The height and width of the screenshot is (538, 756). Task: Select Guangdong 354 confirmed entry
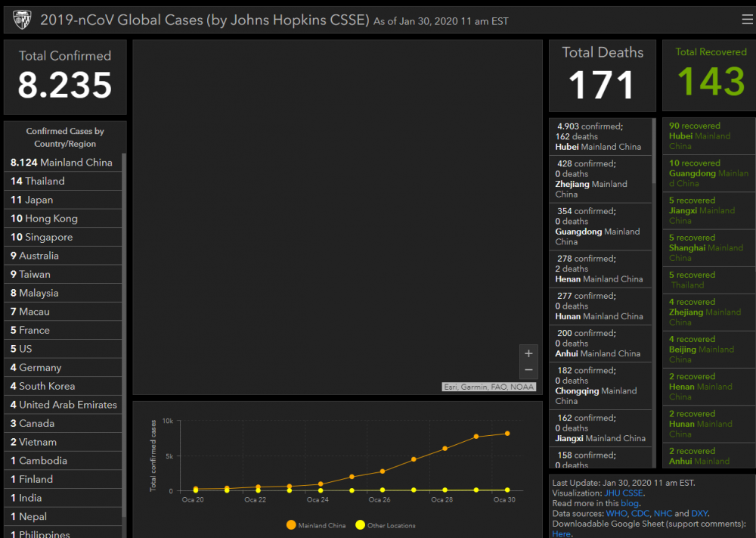pos(600,227)
